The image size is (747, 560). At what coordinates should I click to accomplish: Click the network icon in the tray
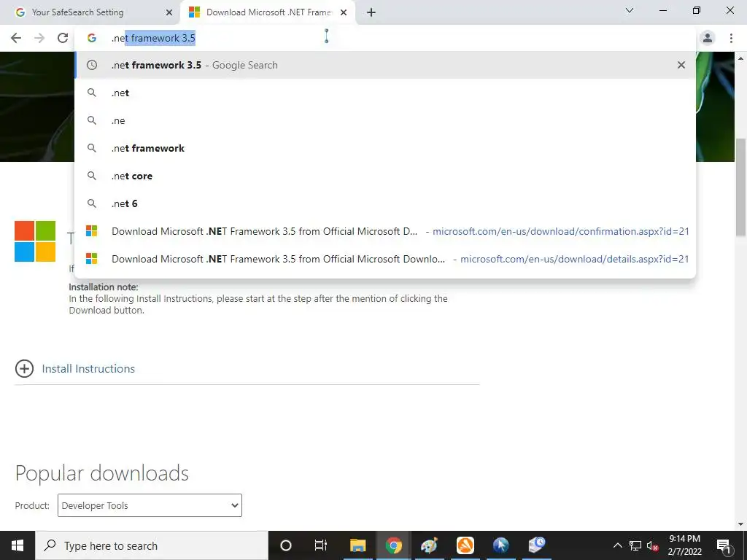pyautogui.click(x=635, y=545)
